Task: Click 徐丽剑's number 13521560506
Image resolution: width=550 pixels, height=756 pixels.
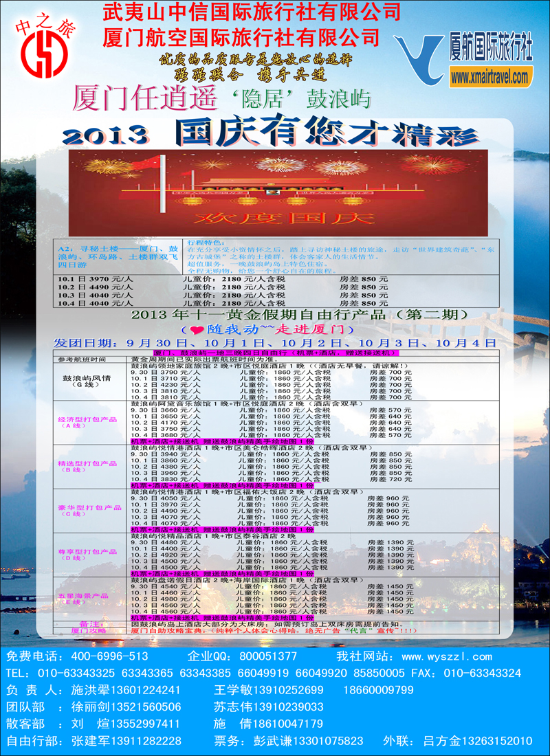Action: click(x=146, y=707)
